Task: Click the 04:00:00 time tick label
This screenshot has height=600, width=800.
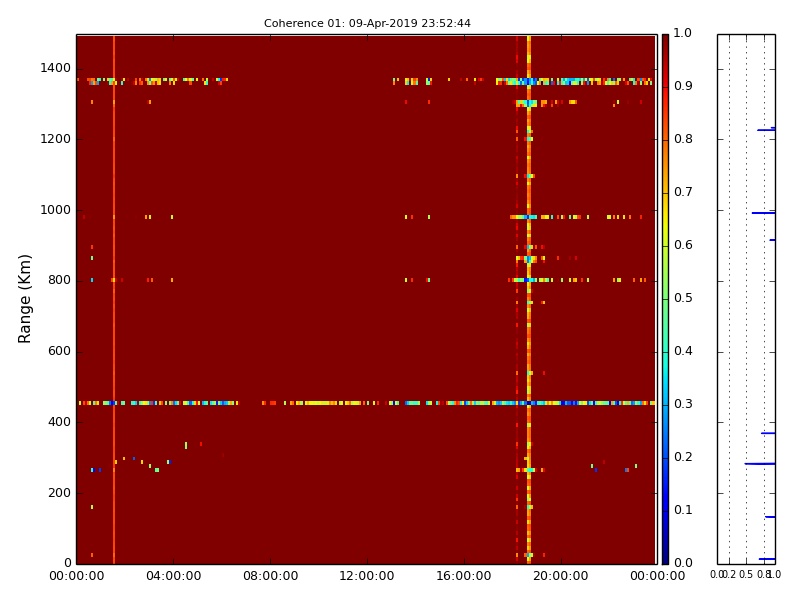Action: [173, 576]
